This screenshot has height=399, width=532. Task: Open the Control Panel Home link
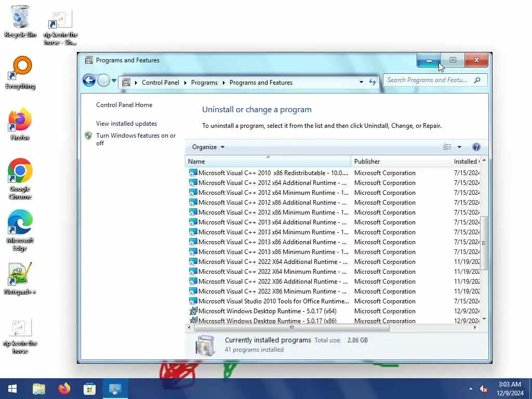(124, 105)
